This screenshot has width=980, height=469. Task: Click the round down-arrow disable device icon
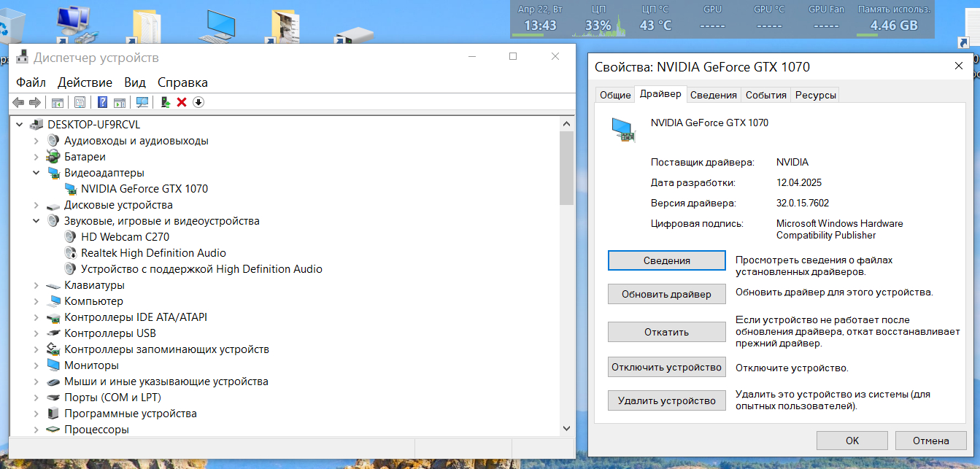point(198,102)
